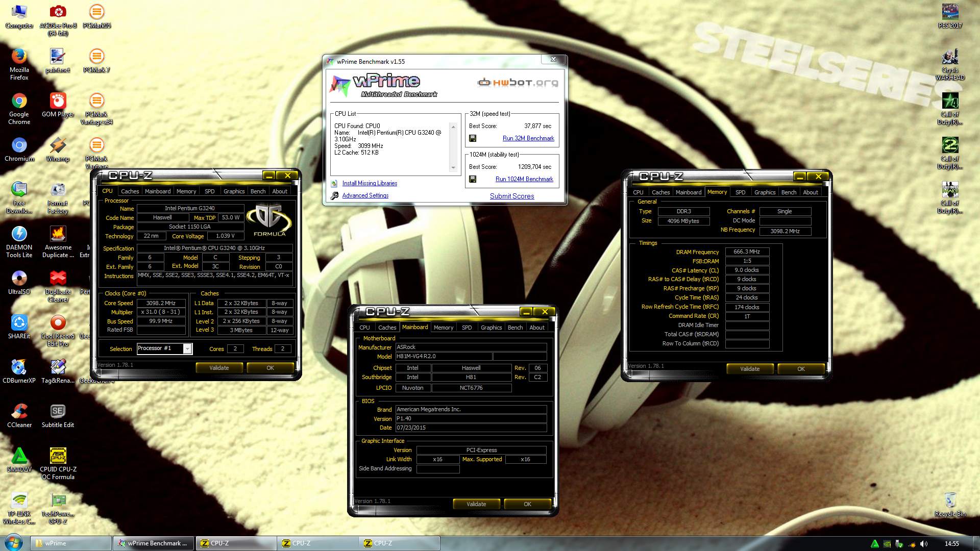Click OK in Mainboard CPU-Z window
This screenshot has width=980, height=551.
[x=527, y=504]
